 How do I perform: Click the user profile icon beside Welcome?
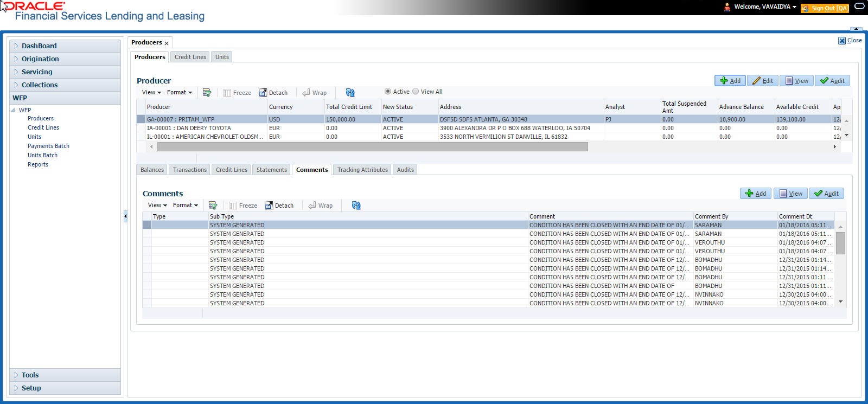click(727, 7)
